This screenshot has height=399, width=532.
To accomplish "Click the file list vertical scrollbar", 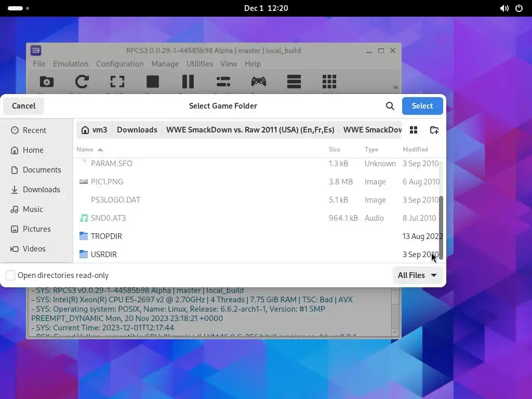I will click(441, 228).
